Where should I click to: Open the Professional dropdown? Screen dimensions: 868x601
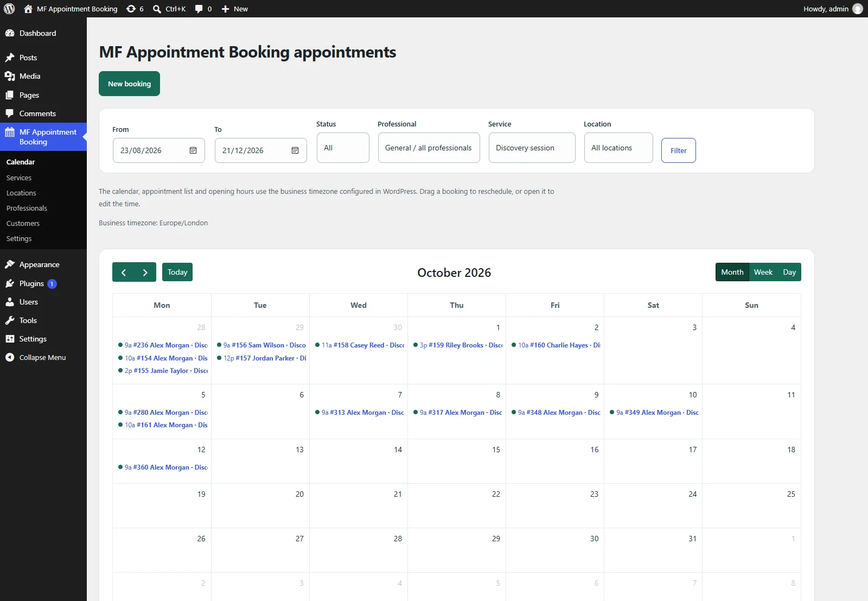[429, 148]
